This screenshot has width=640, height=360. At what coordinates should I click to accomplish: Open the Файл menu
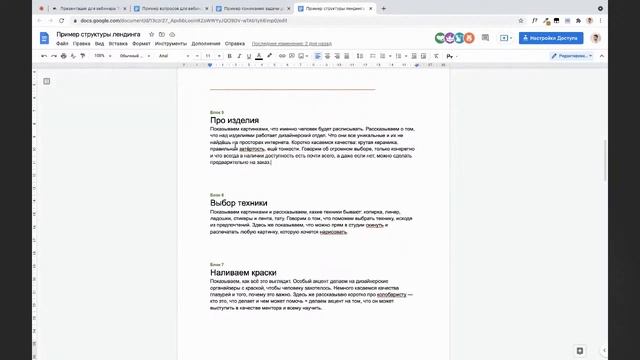coord(62,44)
